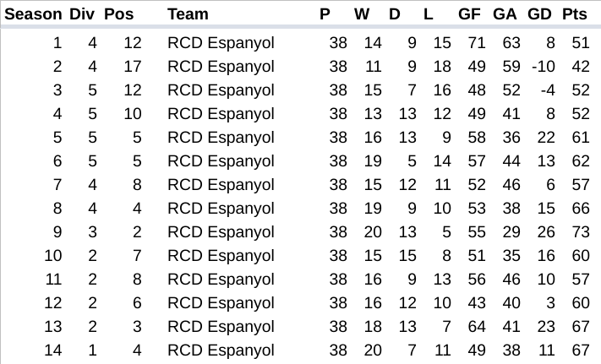
Task: Select RCD Espanyol in the season 14 row
Action: pyautogui.click(x=221, y=350)
